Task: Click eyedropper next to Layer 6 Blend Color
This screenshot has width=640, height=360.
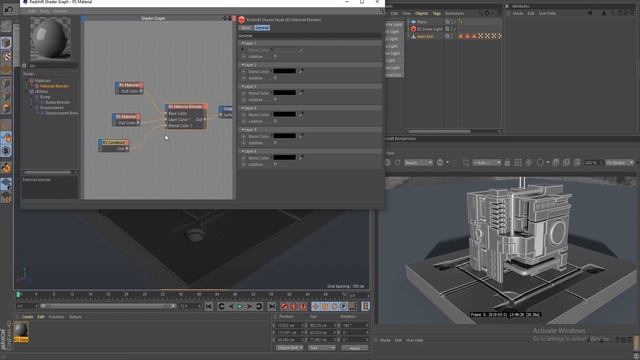Action: coord(301,158)
